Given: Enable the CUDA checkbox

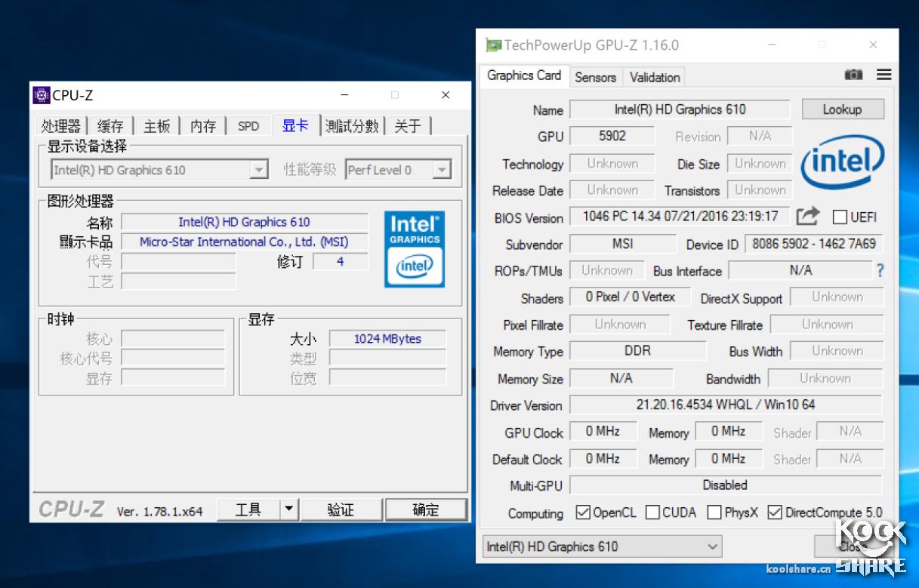Looking at the screenshot, I should pyautogui.click(x=652, y=513).
